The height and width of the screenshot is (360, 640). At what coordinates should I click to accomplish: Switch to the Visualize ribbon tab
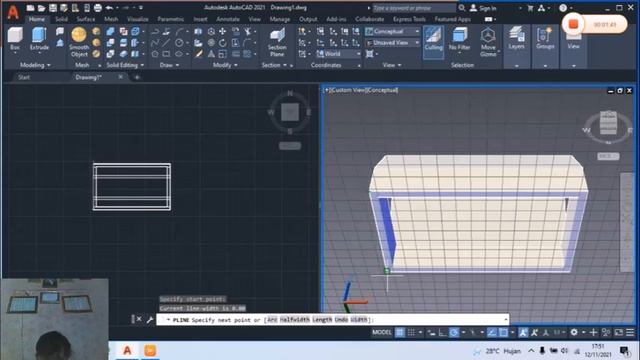click(138, 19)
